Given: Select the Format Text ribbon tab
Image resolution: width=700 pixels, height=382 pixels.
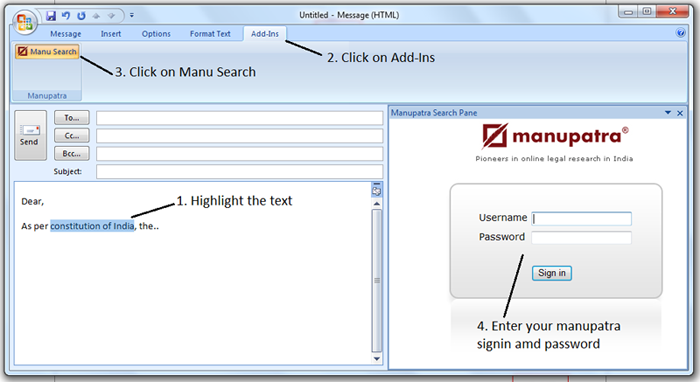Looking at the screenshot, I should point(210,34).
